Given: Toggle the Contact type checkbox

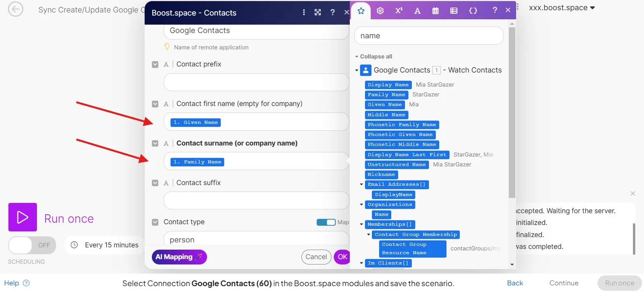Looking at the screenshot, I should coord(155,222).
